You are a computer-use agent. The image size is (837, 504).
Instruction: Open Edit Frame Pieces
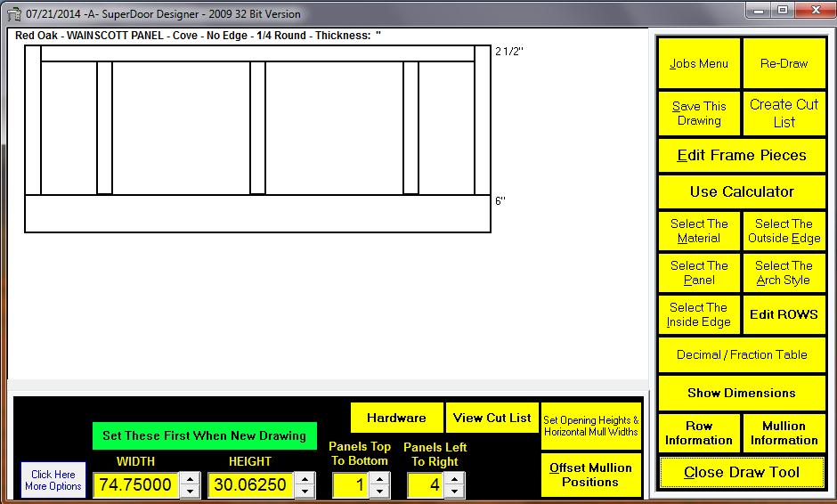[742, 155]
